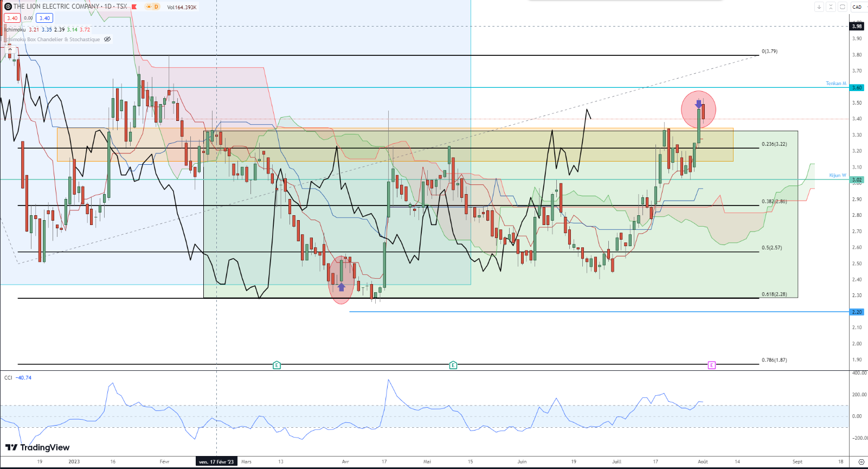Click the Lion Electric symbol logo icon
The image size is (868, 469).
coord(8,7)
